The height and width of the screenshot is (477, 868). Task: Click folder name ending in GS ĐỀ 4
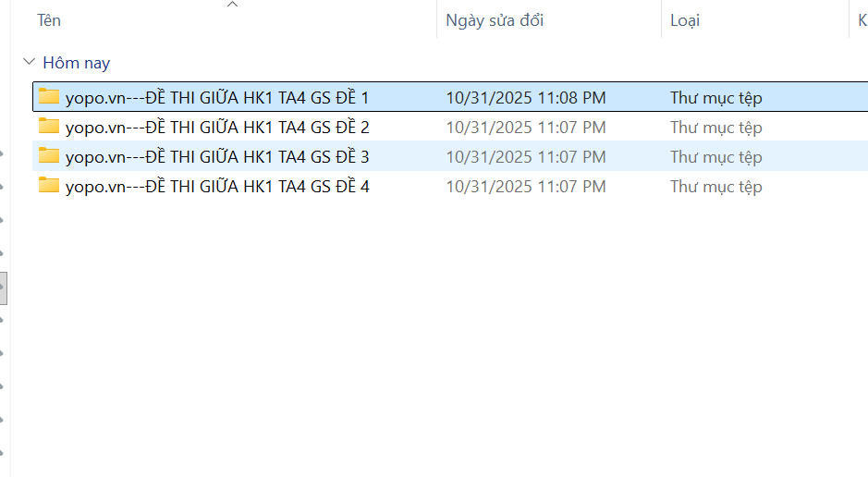(217, 186)
